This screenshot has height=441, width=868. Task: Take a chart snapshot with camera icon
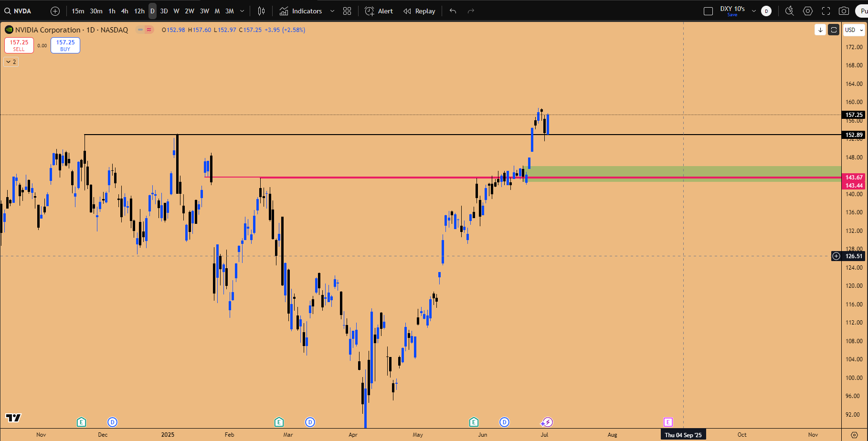pyautogui.click(x=844, y=11)
